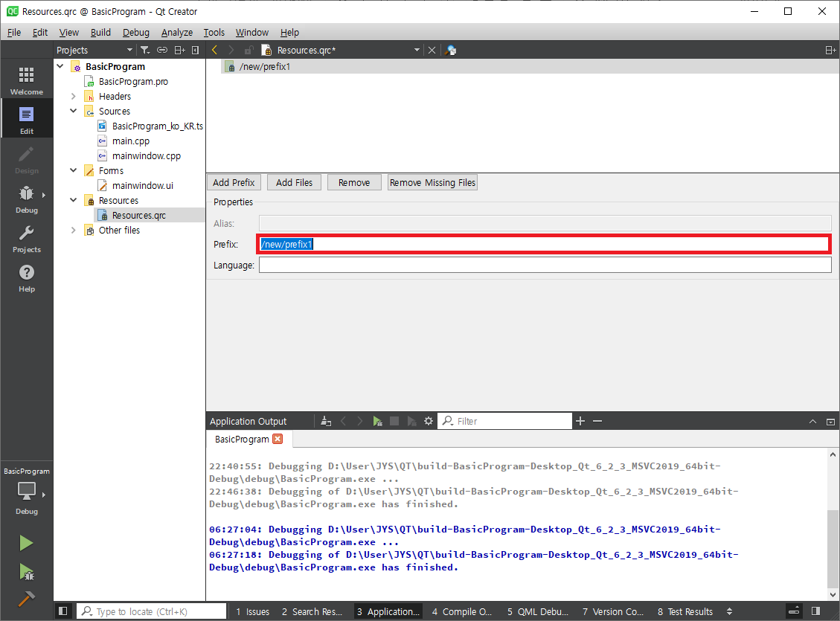Screen dimensions: 840x621
Task: Switch to Edit mode in sidebar
Action: coord(26,120)
